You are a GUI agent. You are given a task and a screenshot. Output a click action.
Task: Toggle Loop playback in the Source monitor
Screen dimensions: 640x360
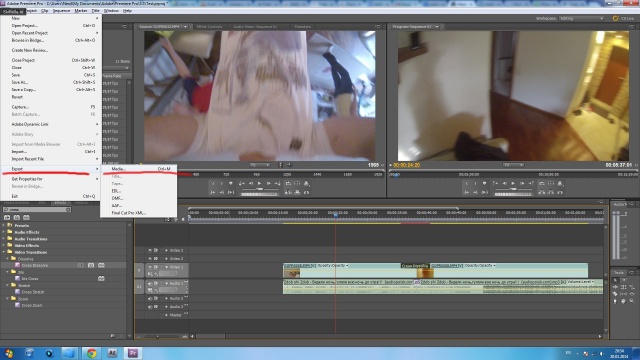pyautogui.click(x=288, y=184)
